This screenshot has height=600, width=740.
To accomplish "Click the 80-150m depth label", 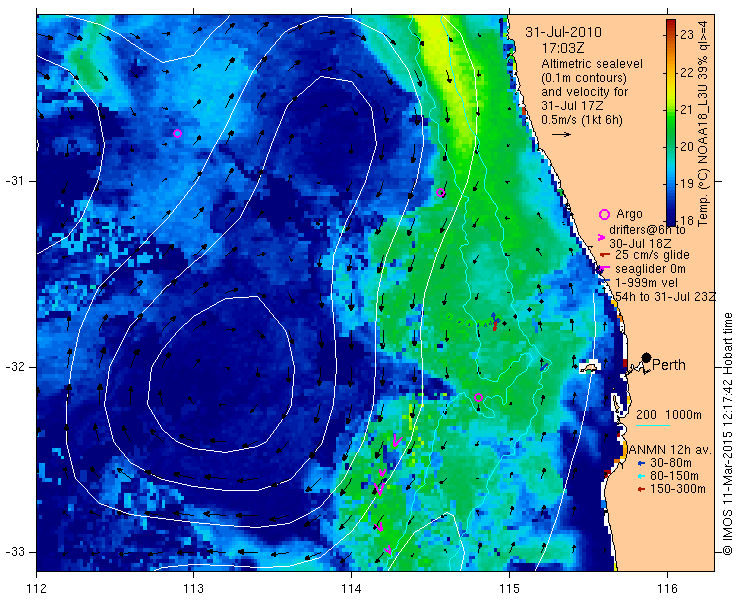I will click(674, 476).
